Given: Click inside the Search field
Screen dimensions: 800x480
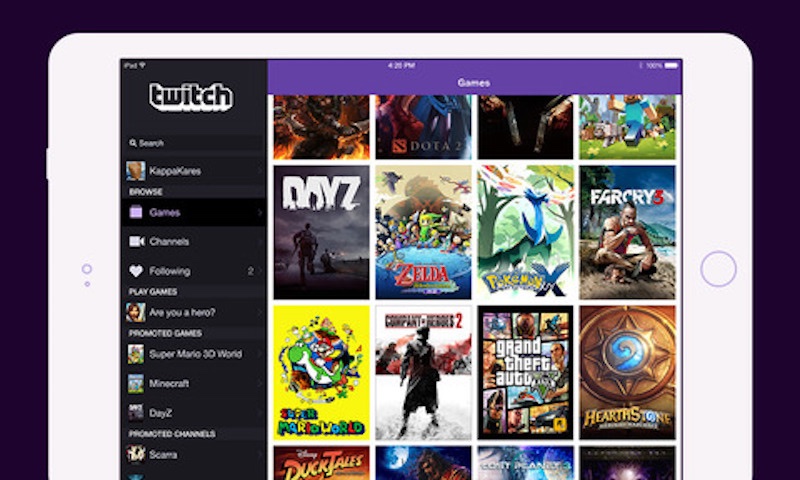Looking at the screenshot, I should (x=194, y=143).
